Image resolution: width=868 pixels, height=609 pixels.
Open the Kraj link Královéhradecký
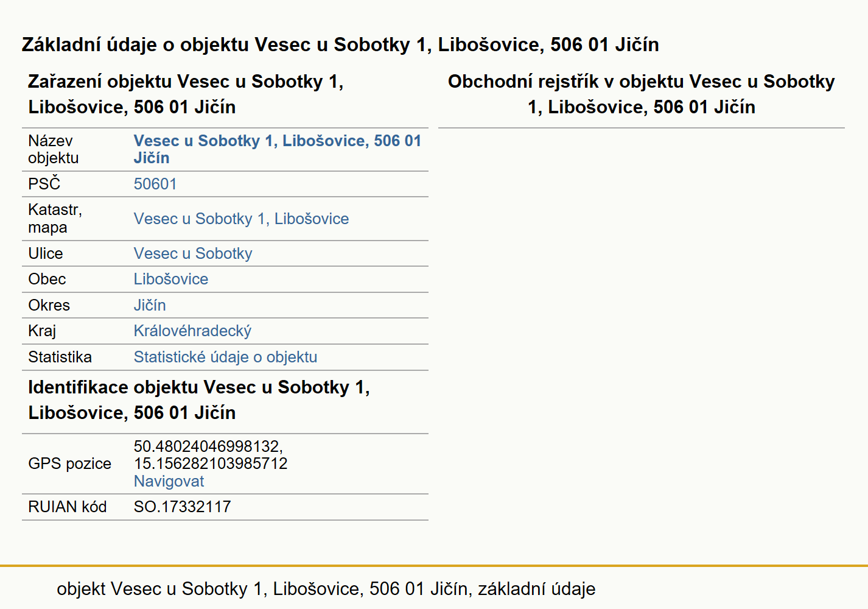[x=192, y=331]
